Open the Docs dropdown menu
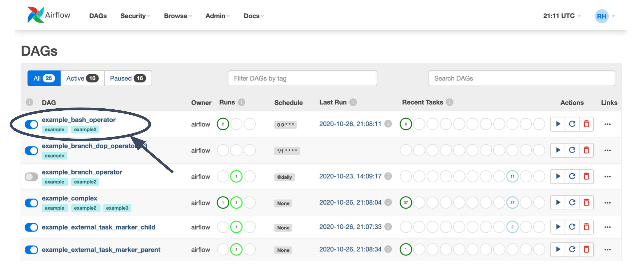The image size is (644, 273). point(253,16)
